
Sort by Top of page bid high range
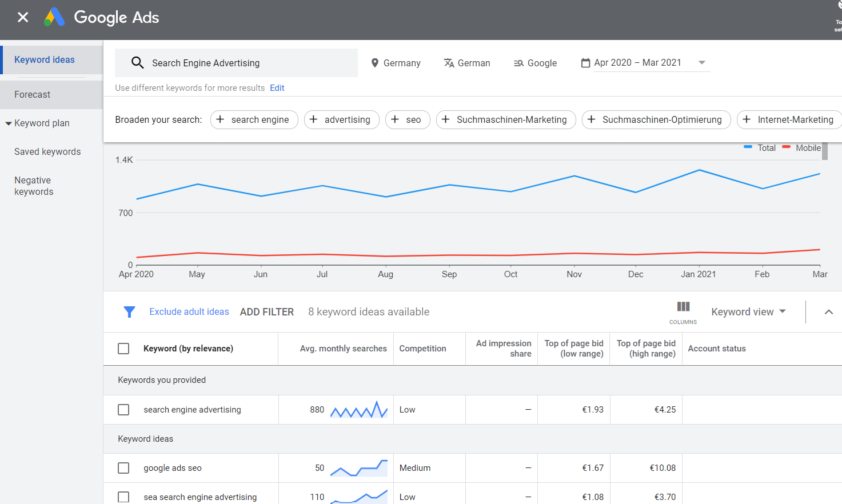(x=646, y=349)
